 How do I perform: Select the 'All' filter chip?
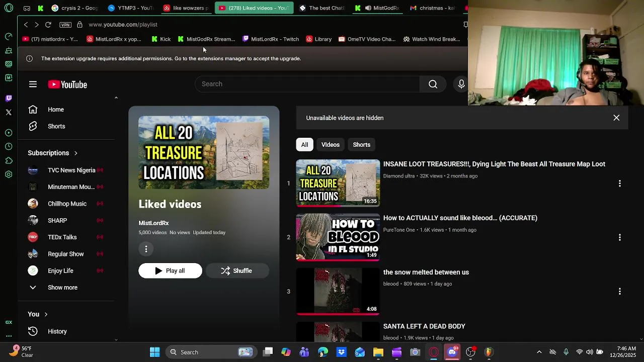click(x=304, y=145)
